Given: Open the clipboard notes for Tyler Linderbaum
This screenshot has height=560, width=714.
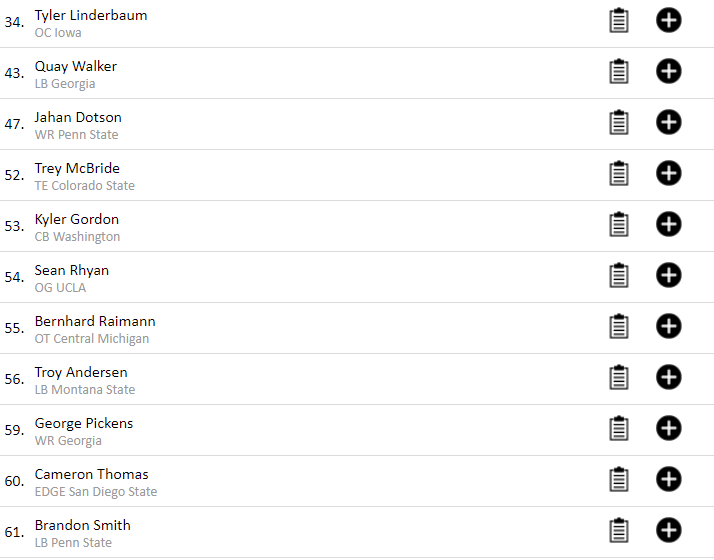Looking at the screenshot, I should click(x=619, y=20).
